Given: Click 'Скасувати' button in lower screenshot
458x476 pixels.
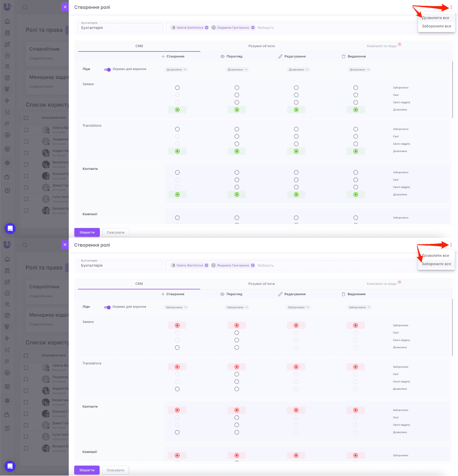Looking at the screenshot, I should [x=116, y=470].
